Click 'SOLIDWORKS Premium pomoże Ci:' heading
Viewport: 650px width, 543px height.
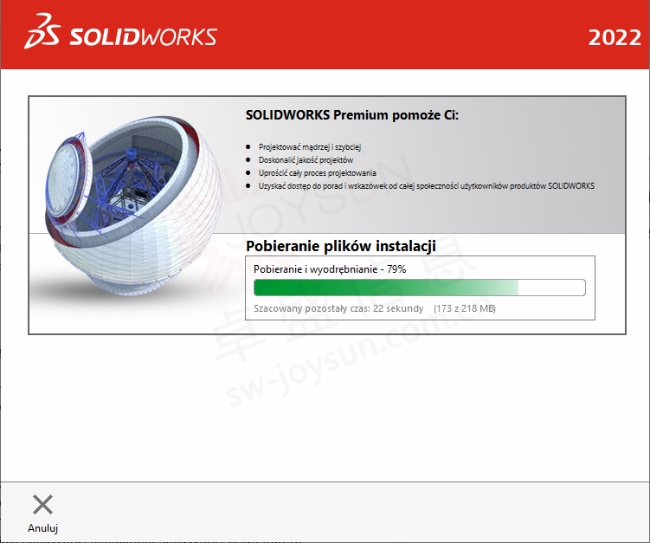point(352,115)
